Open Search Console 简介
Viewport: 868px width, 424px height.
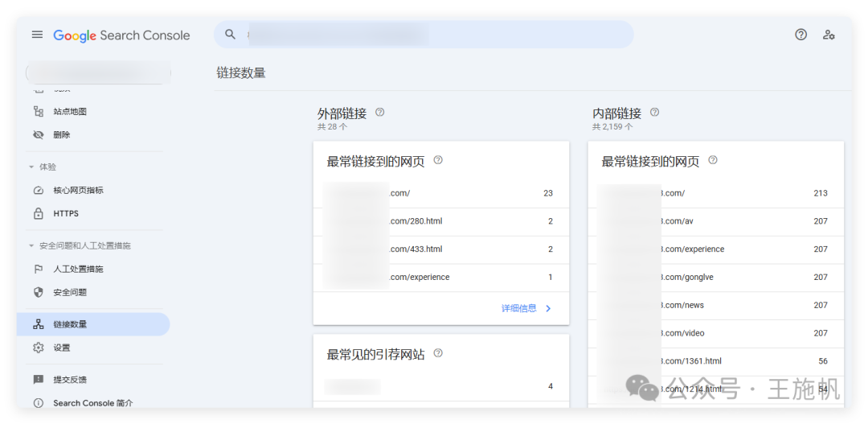(x=93, y=403)
